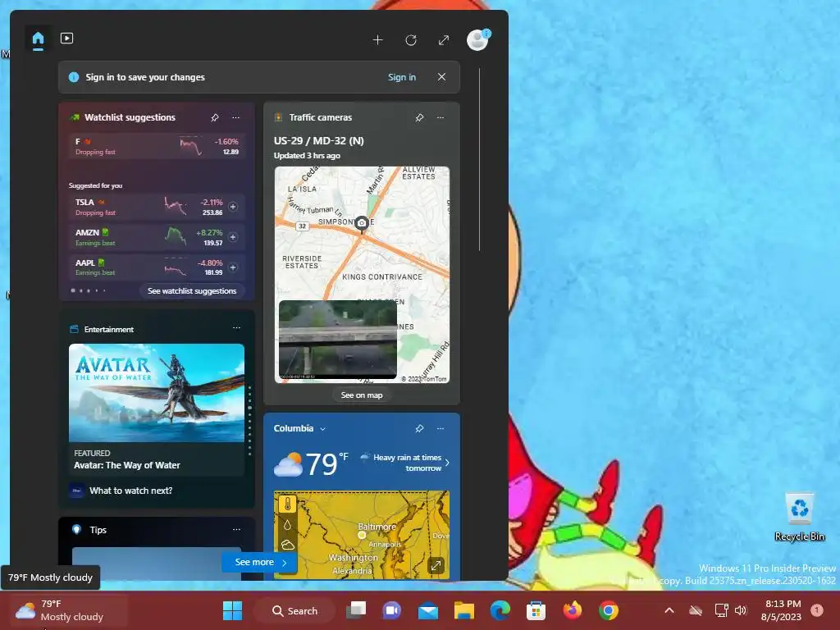
Task: Open the F stock row
Action: [157, 146]
